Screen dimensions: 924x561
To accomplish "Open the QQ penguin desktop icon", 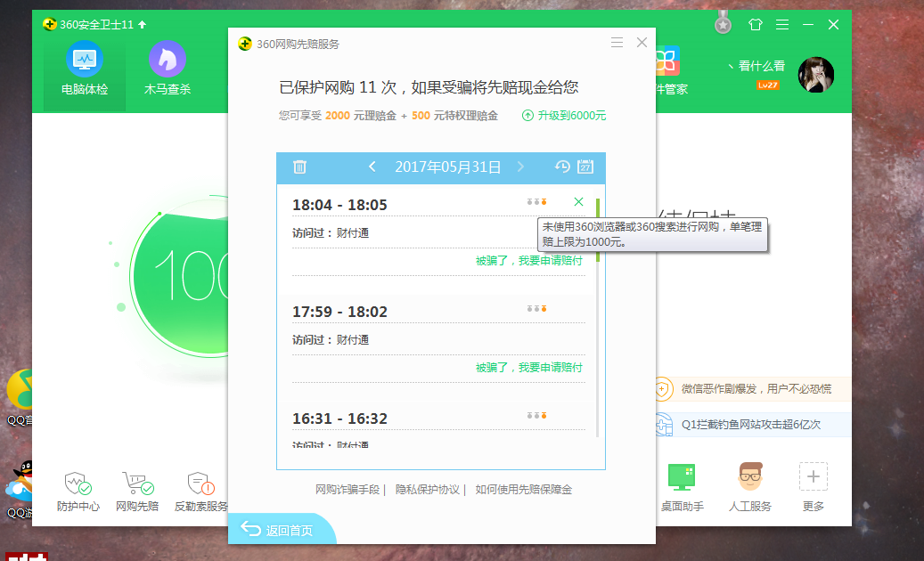I will [19, 481].
